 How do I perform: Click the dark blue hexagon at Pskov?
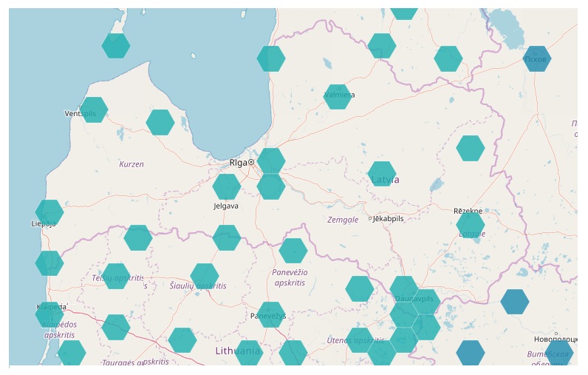tap(537, 58)
